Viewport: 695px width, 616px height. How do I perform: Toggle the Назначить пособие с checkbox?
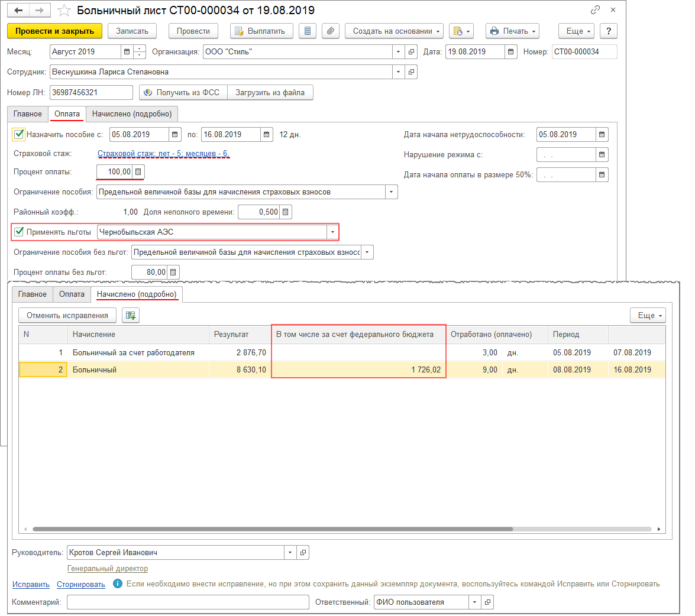(x=19, y=134)
